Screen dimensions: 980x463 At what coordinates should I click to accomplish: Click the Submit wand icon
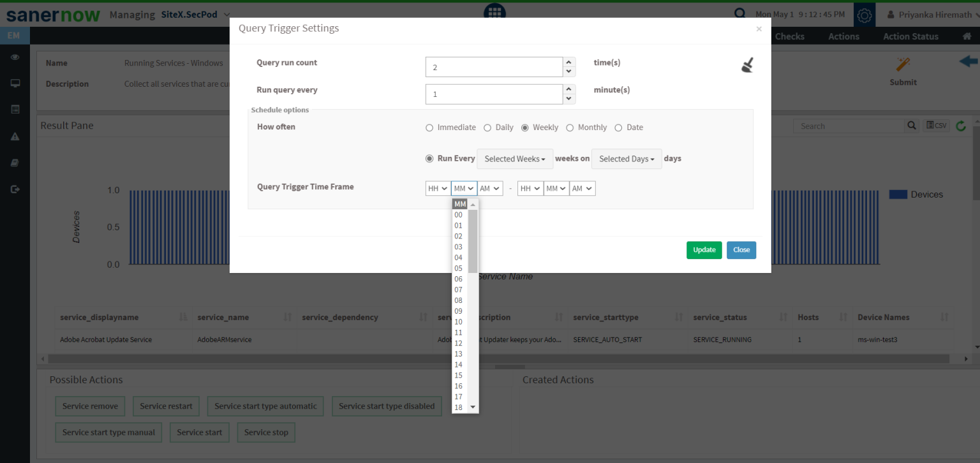pyautogui.click(x=903, y=64)
